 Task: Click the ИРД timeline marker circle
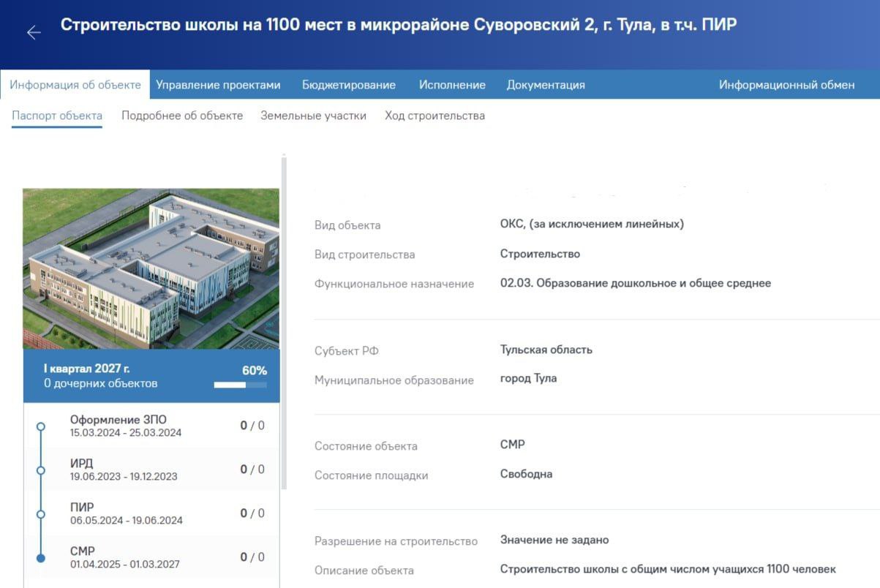[x=41, y=470]
